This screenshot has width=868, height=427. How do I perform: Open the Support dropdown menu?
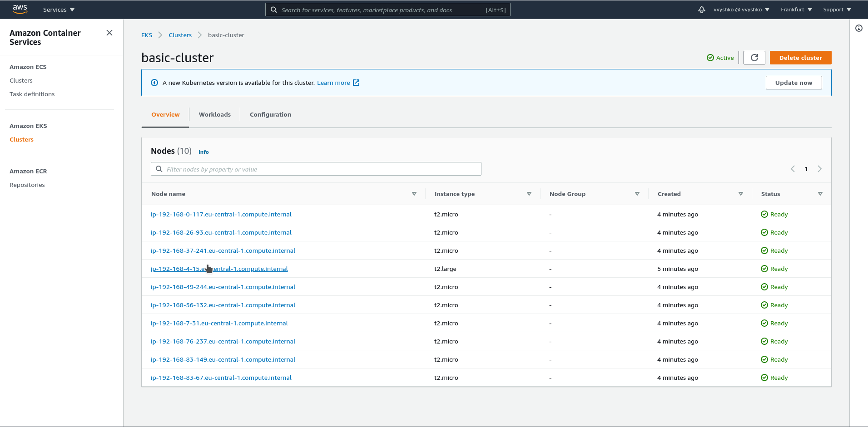pos(837,10)
